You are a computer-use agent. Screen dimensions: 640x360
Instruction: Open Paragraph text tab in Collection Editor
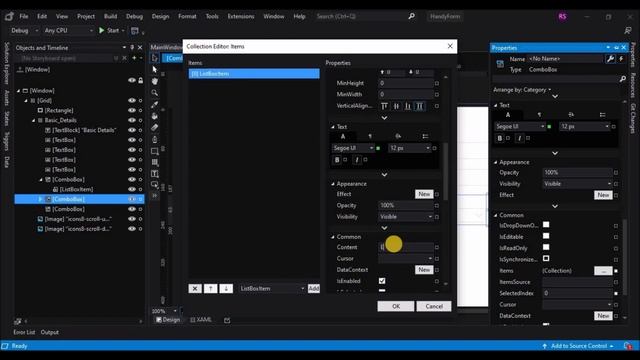[370, 136]
